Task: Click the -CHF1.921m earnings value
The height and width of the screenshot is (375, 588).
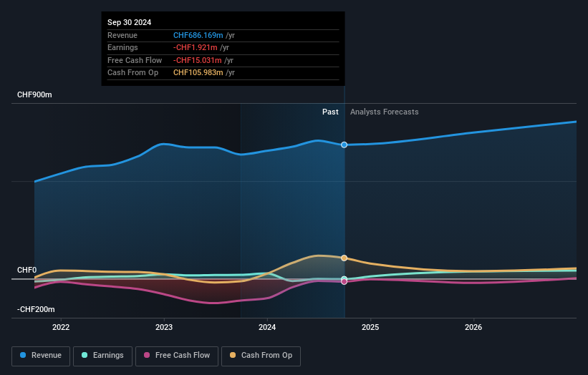Action: pyautogui.click(x=196, y=47)
